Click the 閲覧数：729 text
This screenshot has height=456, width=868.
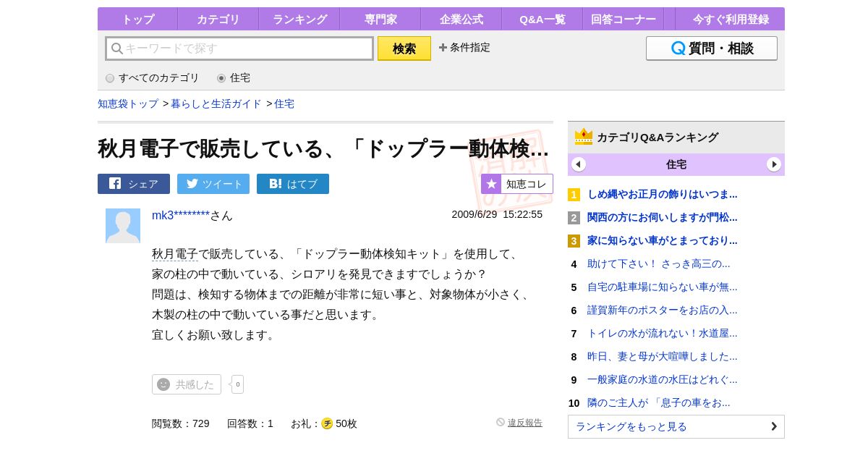coord(181,423)
